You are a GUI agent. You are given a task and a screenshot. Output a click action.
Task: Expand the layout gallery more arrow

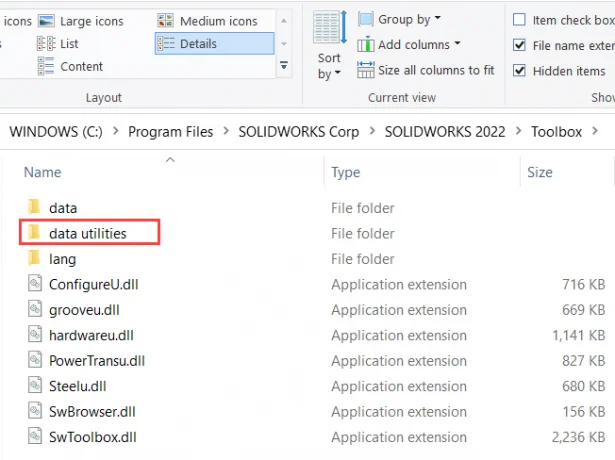pyautogui.click(x=284, y=65)
